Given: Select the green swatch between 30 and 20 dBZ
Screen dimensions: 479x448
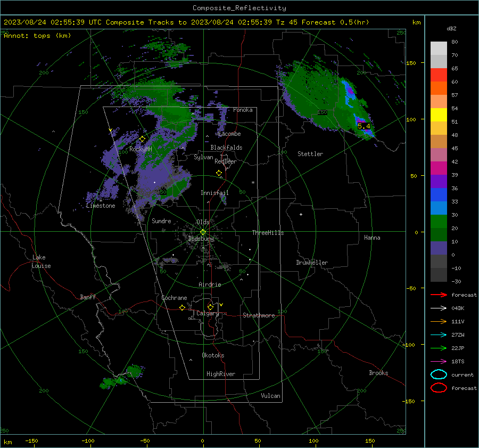Looking at the screenshot, I should (439, 222).
